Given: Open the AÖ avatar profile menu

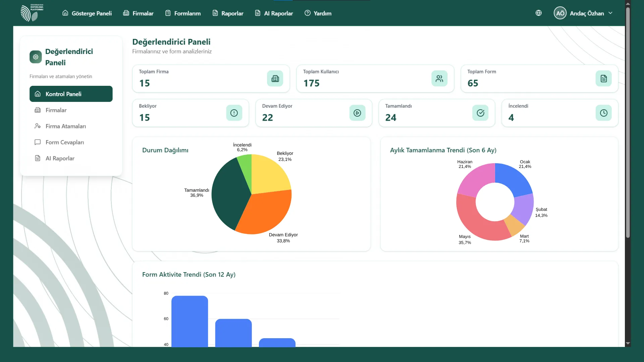Looking at the screenshot, I should click(x=560, y=13).
